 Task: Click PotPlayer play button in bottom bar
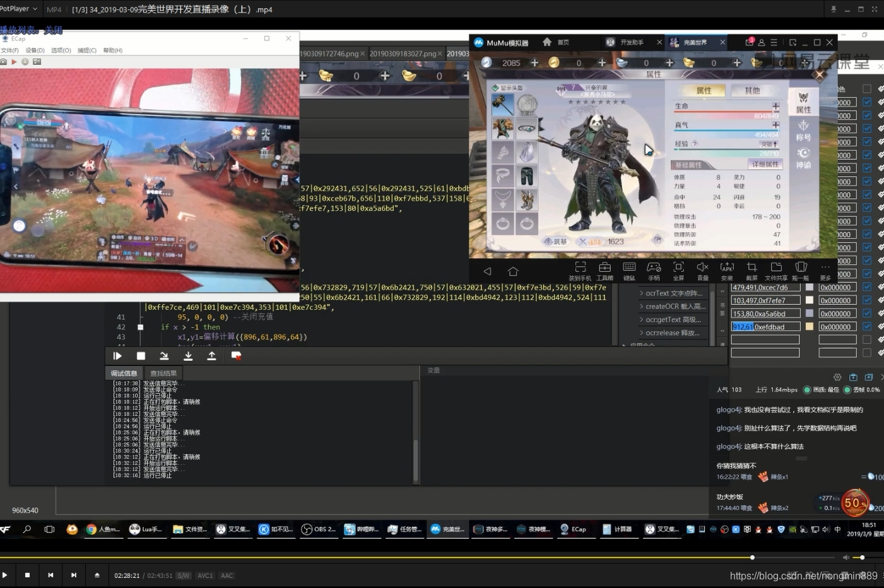4,575
